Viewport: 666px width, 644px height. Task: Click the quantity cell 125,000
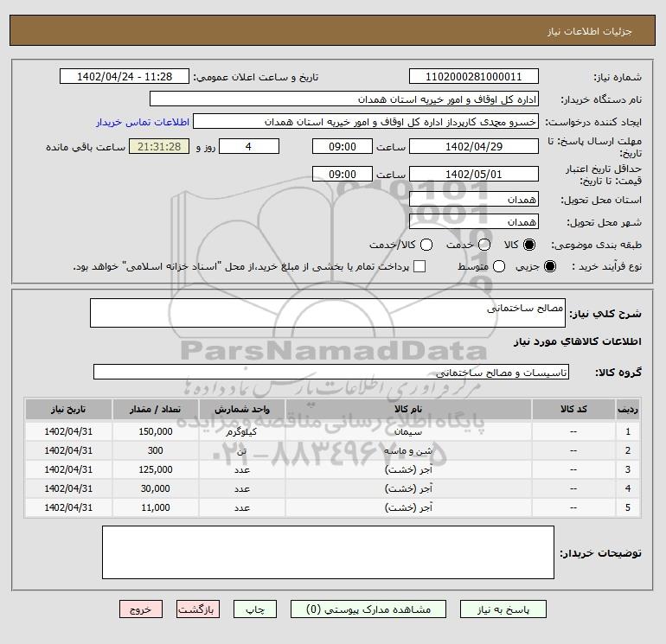tap(156, 470)
